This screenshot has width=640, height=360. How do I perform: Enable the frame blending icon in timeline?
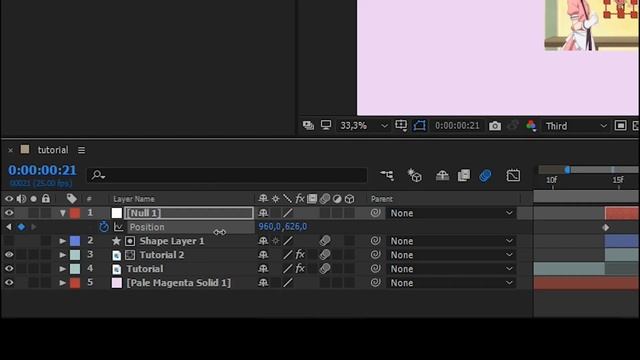pyautogui.click(x=464, y=176)
